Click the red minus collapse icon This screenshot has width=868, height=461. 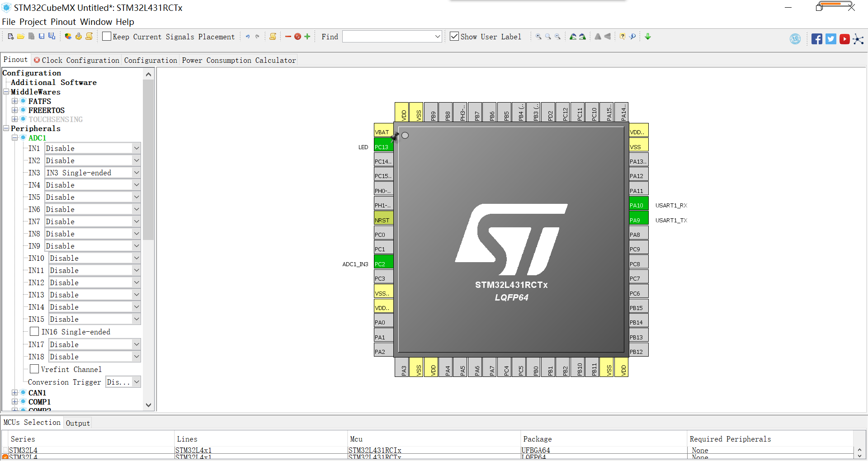pos(288,37)
